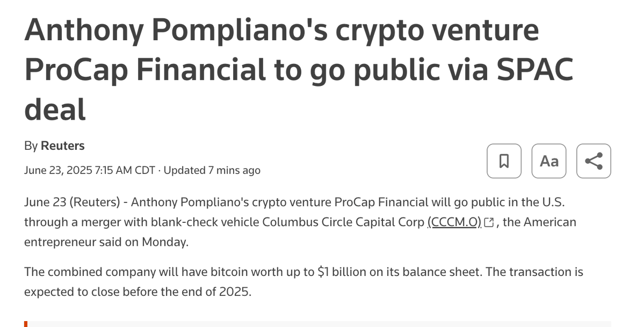The width and height of the screenshot is (644, 327).
Task: Open the CCCM.O stock ticker link
Action: coord(454,222)
